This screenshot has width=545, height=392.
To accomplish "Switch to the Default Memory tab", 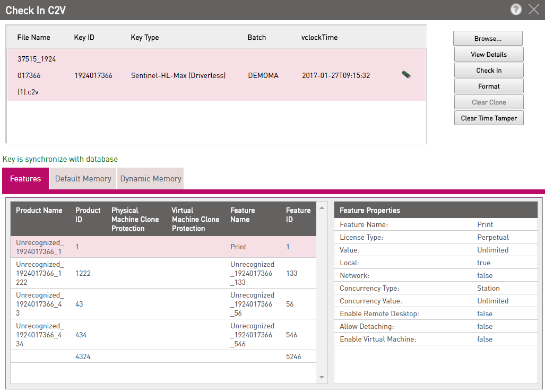I will pos(82,178).
